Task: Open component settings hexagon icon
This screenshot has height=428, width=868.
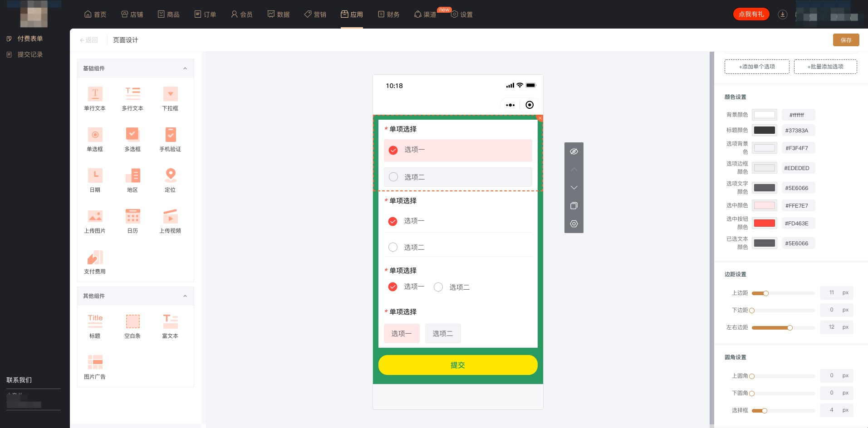Action: pos(574,224)
